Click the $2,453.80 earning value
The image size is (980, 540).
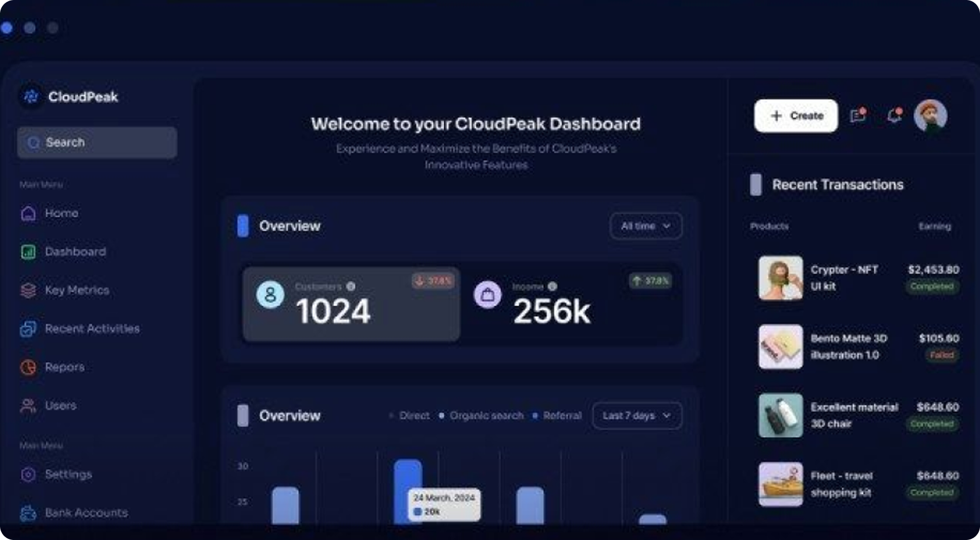[x=933, y=269]
